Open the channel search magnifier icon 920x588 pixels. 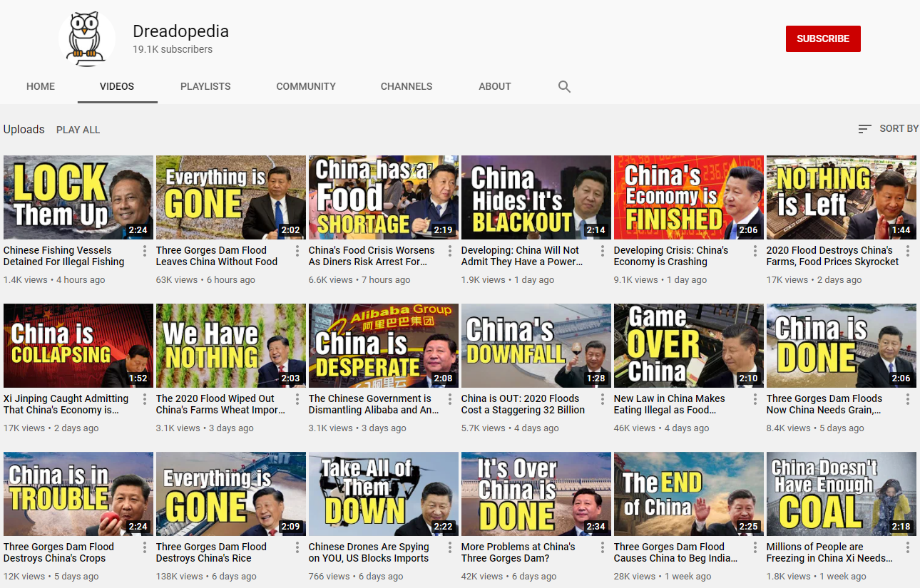pos(564,87)
